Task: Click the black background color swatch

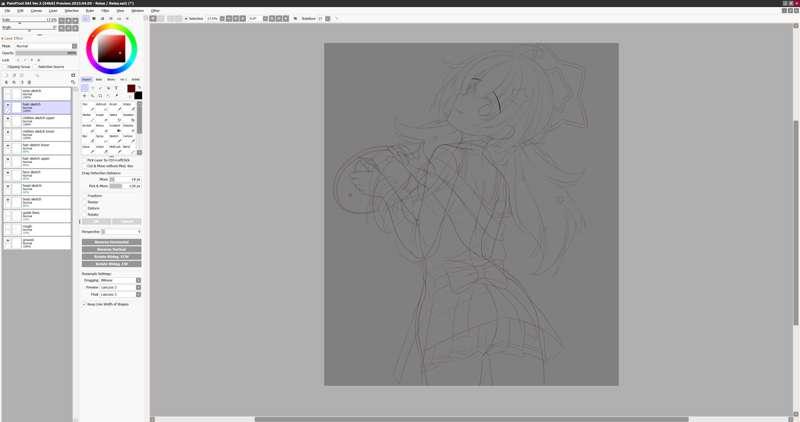Action: [138, 95]
